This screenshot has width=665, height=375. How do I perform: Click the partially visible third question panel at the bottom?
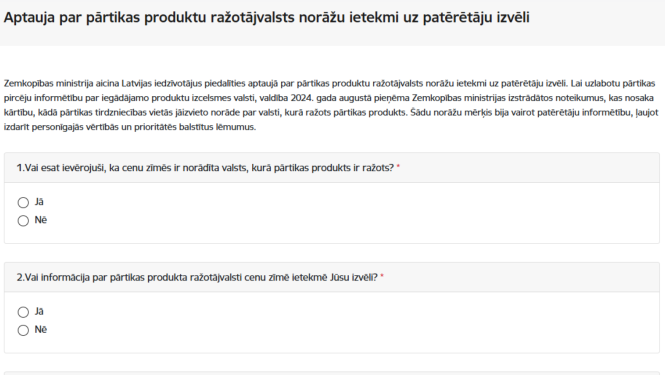(332, 373)
